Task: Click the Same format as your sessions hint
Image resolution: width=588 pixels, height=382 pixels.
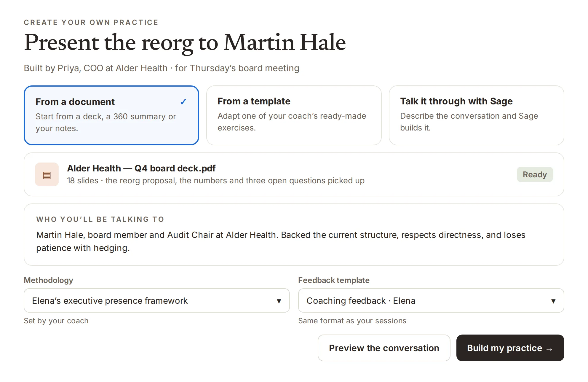Action: click(352, 321)
